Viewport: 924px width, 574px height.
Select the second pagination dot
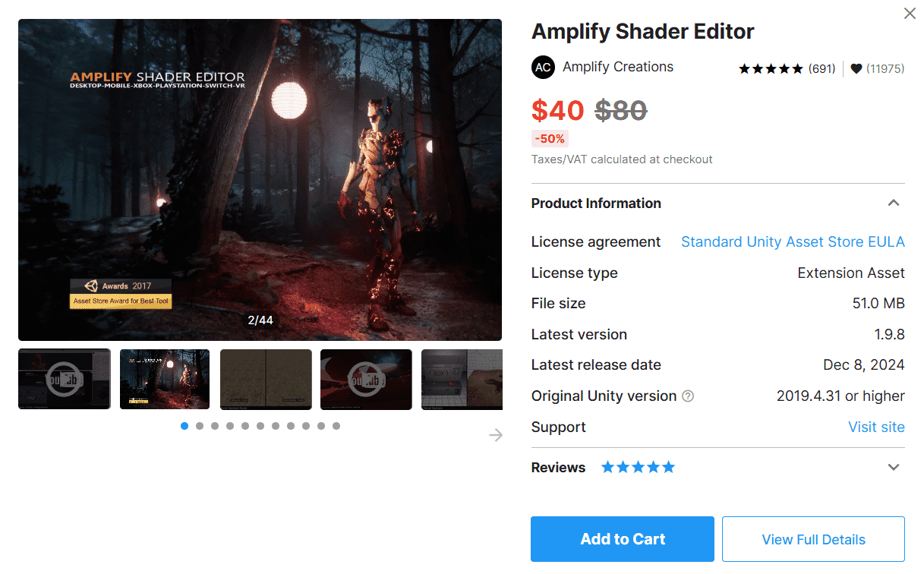[200, 426]
